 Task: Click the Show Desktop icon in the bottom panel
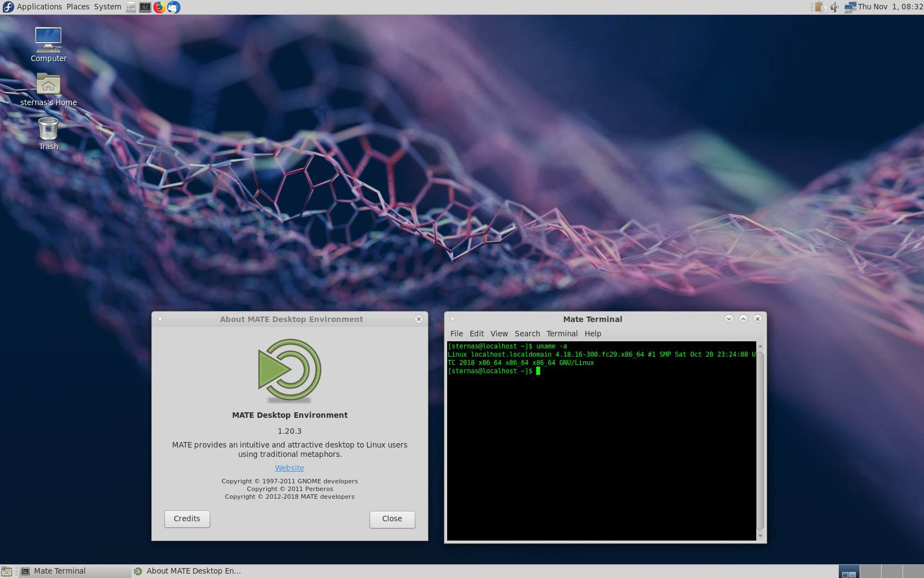click(x=7, y=571)
